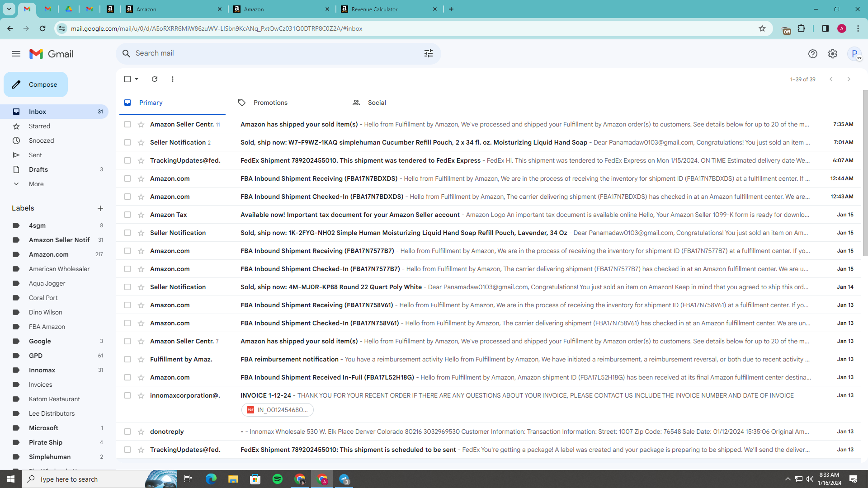Show hidden system tray icons chevron
The image size is (868, 488).
788,479
